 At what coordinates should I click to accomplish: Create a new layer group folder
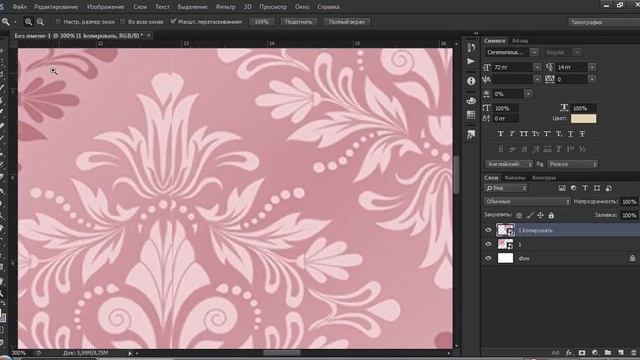click(608, 353)
